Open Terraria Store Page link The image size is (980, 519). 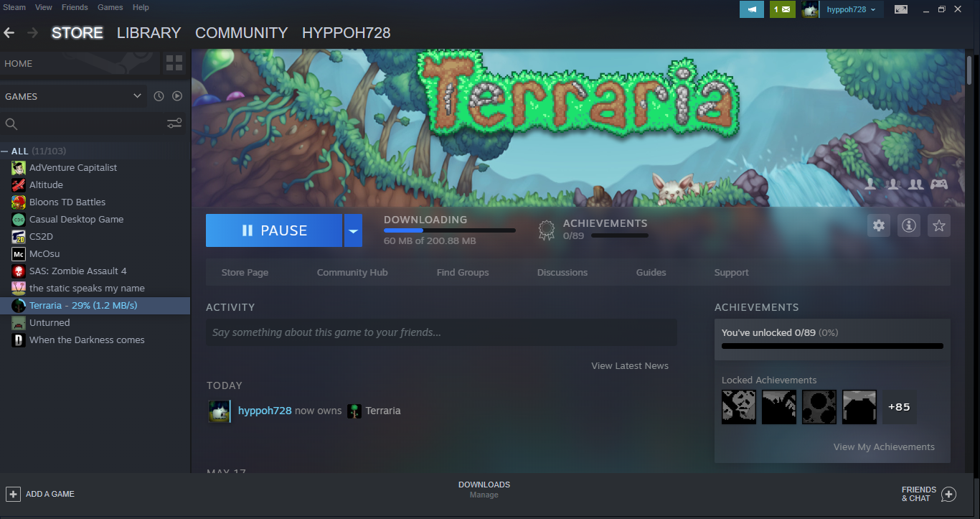pos(245,273)
